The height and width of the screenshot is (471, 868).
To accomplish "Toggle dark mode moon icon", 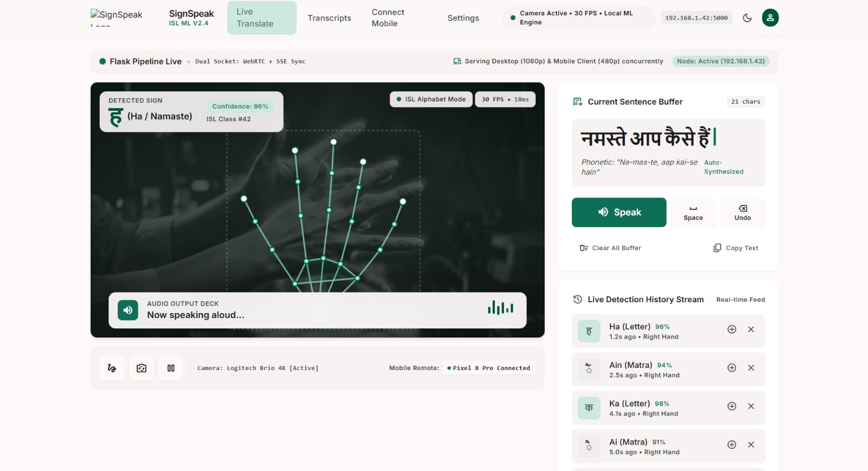I will click(747, 18).
